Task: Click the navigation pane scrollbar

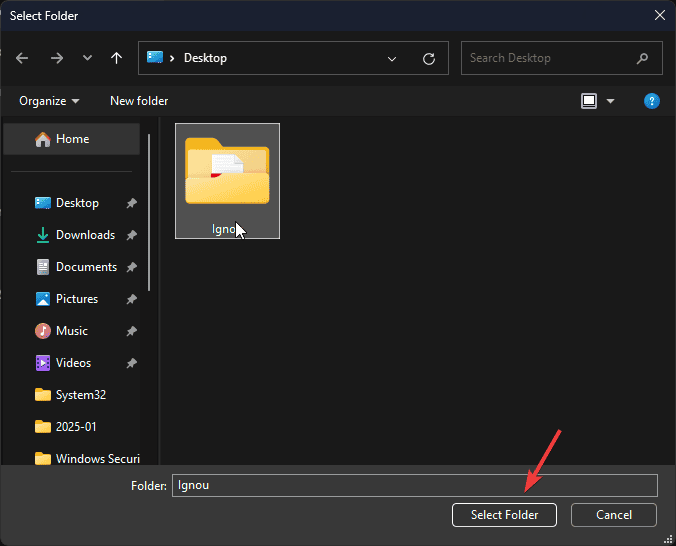Action: pyautogui.click(x=149, y=212)
